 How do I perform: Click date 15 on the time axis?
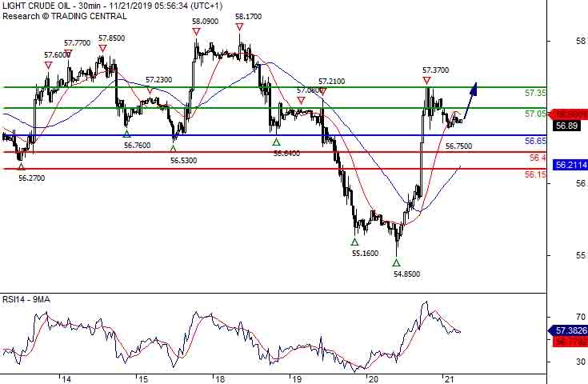pyautogui.click(x=143, y=379)
